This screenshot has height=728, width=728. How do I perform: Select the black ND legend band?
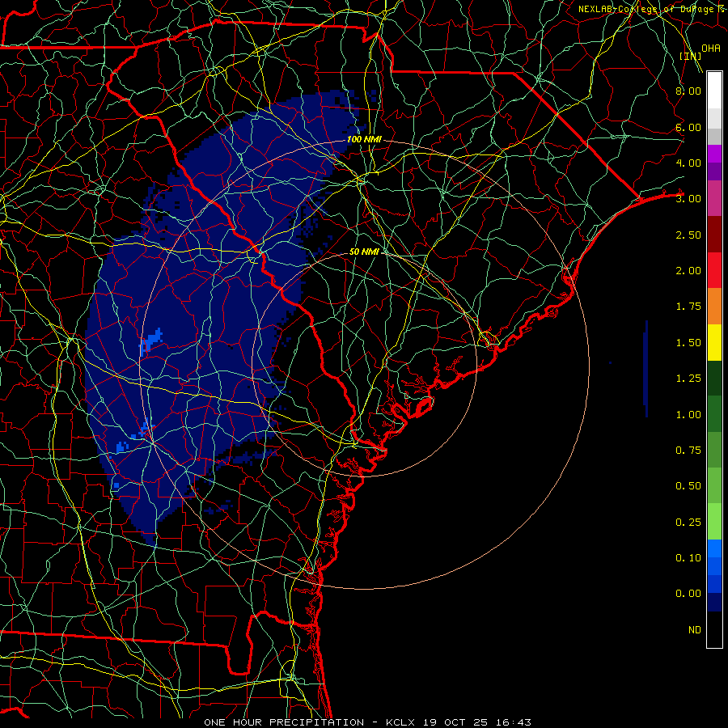714,629
